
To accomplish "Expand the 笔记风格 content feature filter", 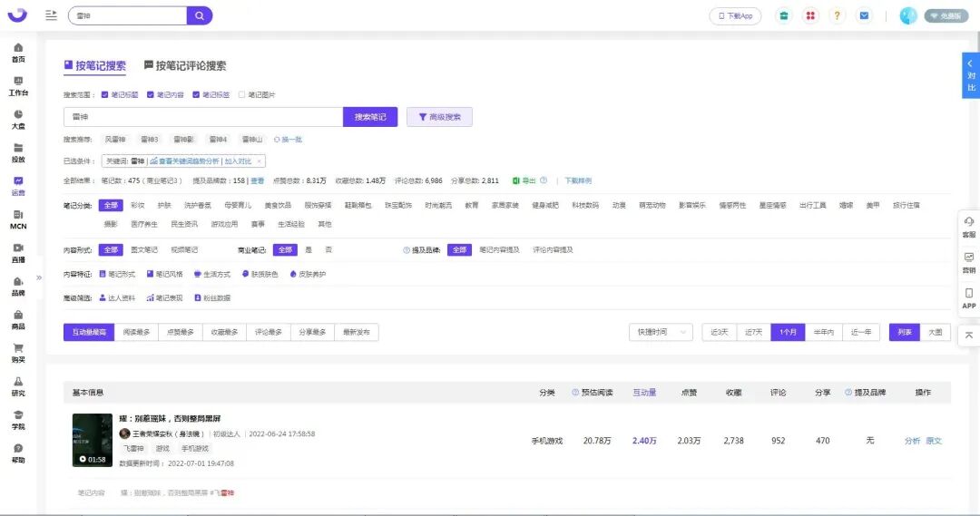I will pyautogui.click(x=165, y=274).
